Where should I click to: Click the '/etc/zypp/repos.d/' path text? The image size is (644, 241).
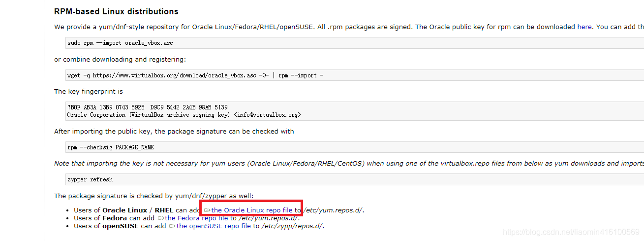click(292, 226)
